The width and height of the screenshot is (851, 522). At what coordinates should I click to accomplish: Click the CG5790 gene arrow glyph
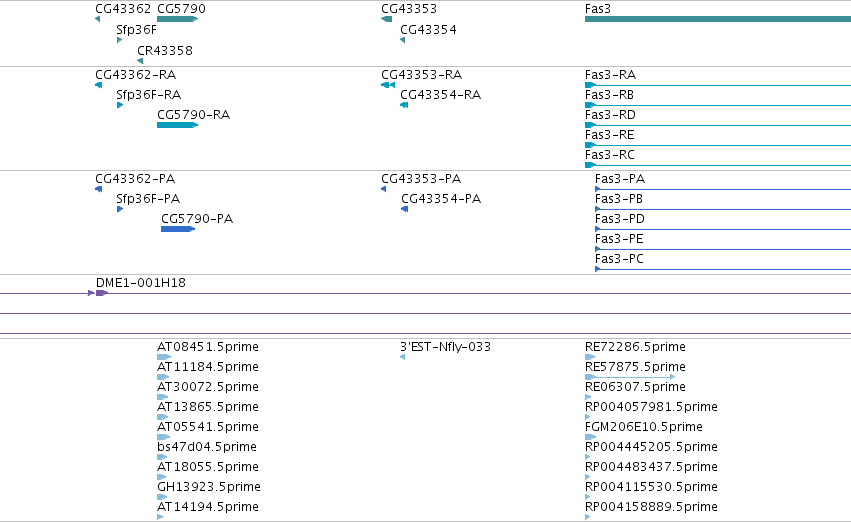pos(177,19)
